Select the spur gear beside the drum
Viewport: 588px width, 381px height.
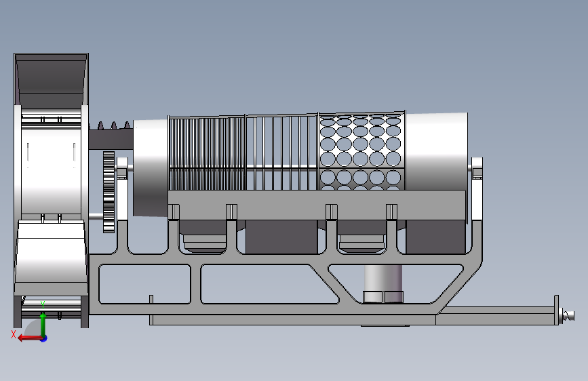click(109, 192)
